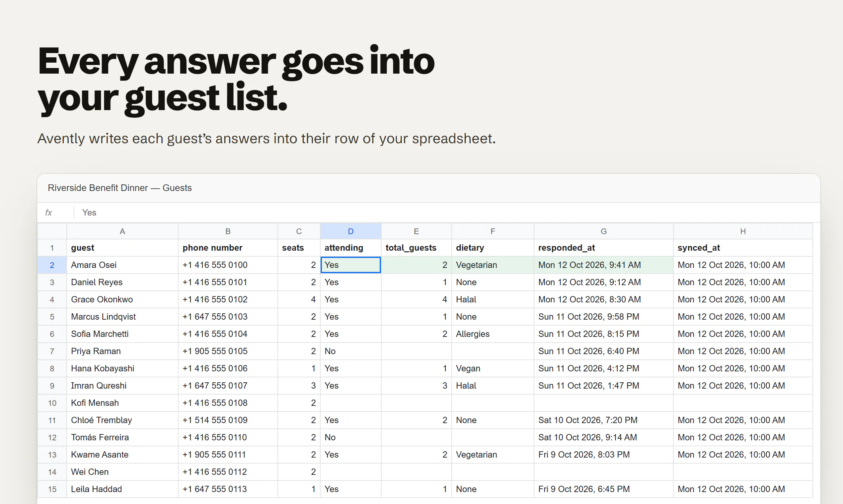Viewport: 843px width, 504px height.
Task: Select row 10 header number
Action: [52, 403]
